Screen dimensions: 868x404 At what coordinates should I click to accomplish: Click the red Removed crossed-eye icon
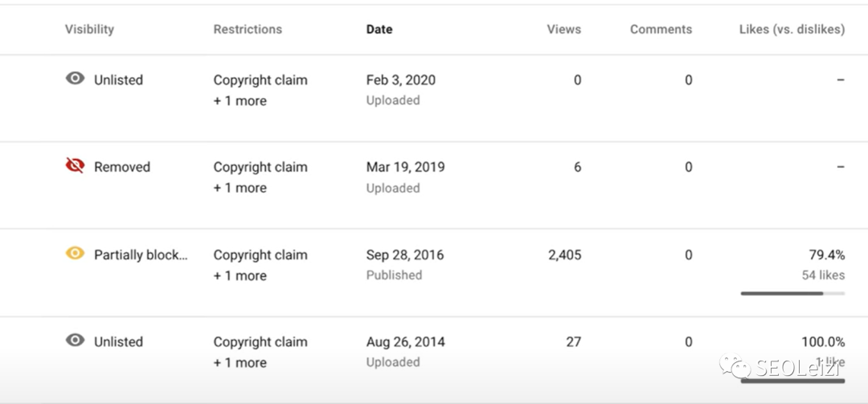(75, 166)
